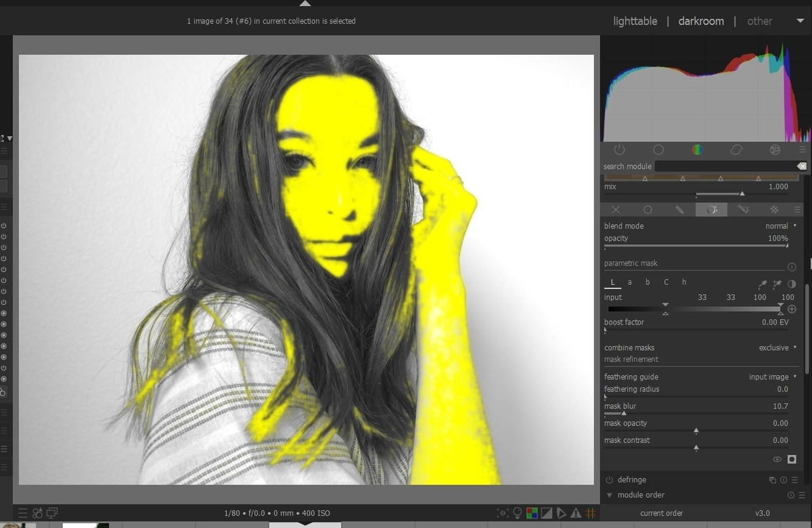Toggle clipping indication icon
Screen dimensions: 812x528
tap(547, 513)
